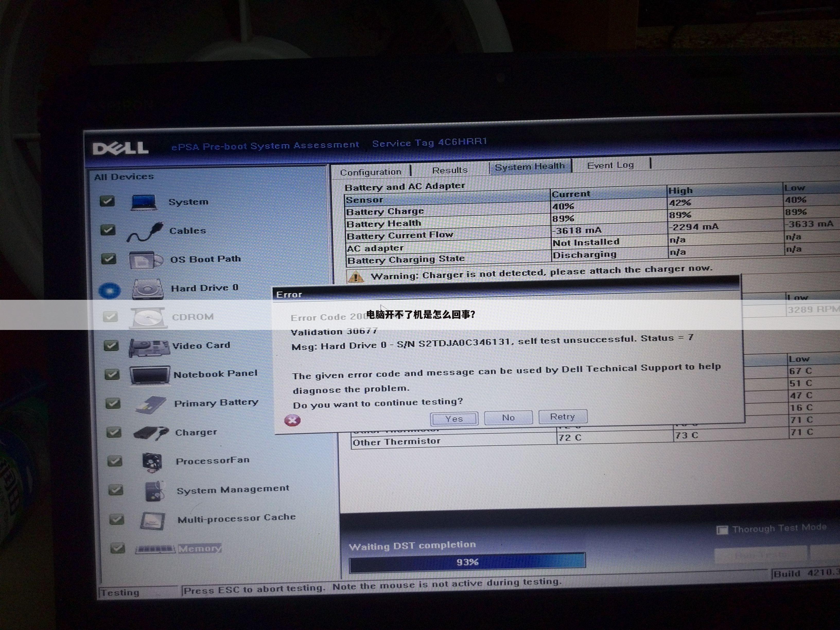Viewport: 840px width, 630px height.
Task: Toggle the Memory checkbox
Action: [x=117, y=548]
